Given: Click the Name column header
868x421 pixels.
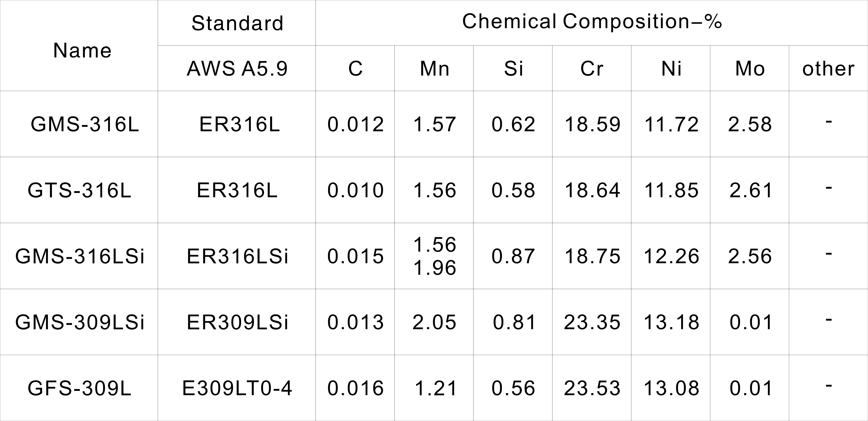Looking at the screenshot, I should point(82,51).
